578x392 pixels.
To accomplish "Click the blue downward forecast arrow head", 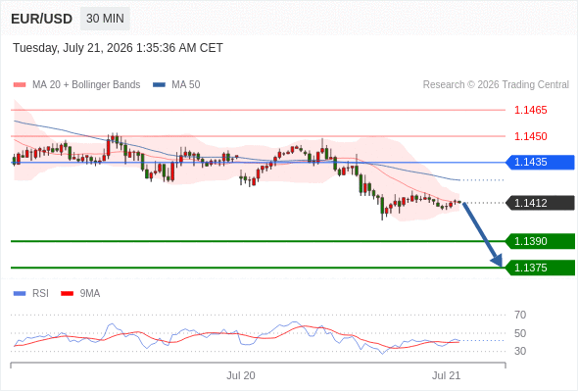I will point(498,261).
